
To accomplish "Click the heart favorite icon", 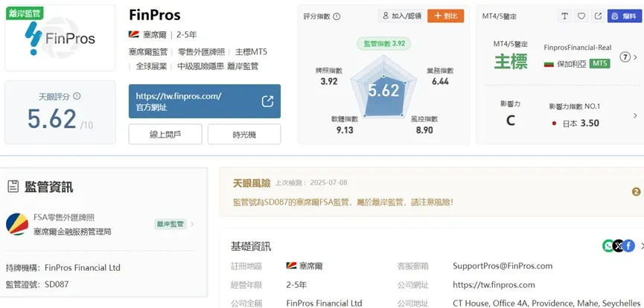I will pos(581,16).
